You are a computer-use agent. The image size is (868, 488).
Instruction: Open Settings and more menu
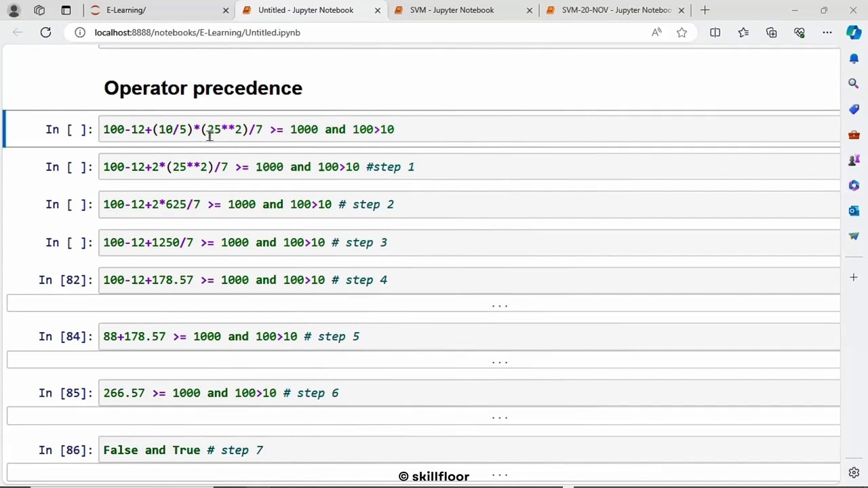[x=827, y=33]
